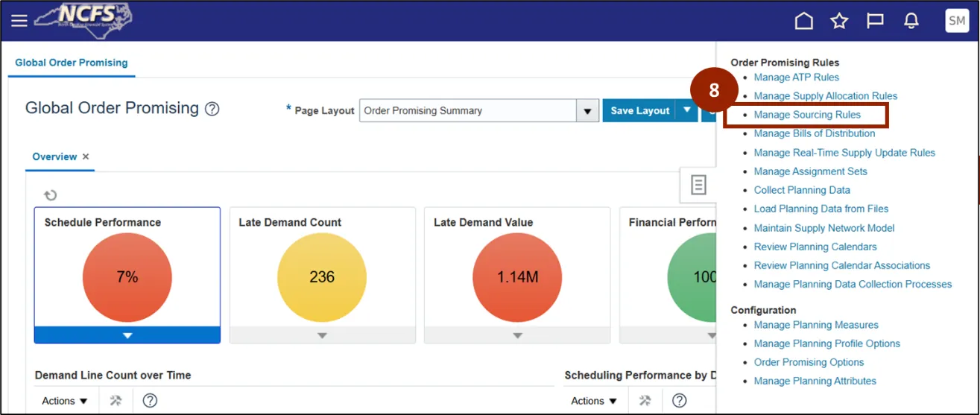Close the Overview tab

click(86, 157)
